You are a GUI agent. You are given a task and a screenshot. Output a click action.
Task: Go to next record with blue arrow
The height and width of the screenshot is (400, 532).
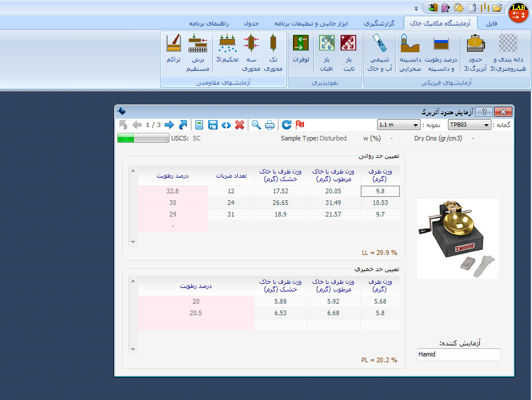point(169,125)
